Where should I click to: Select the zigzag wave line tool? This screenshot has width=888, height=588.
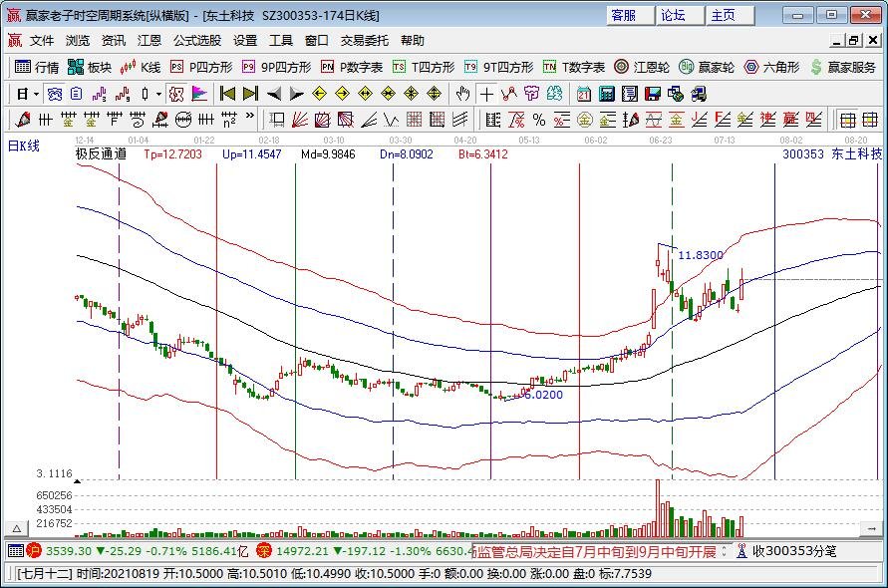[x=392, y=120]
